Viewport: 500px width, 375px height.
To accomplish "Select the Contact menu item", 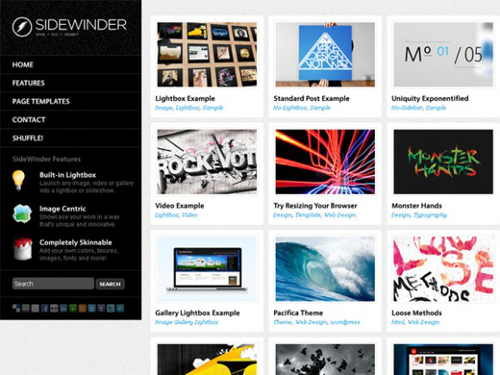I will [29, 120].
